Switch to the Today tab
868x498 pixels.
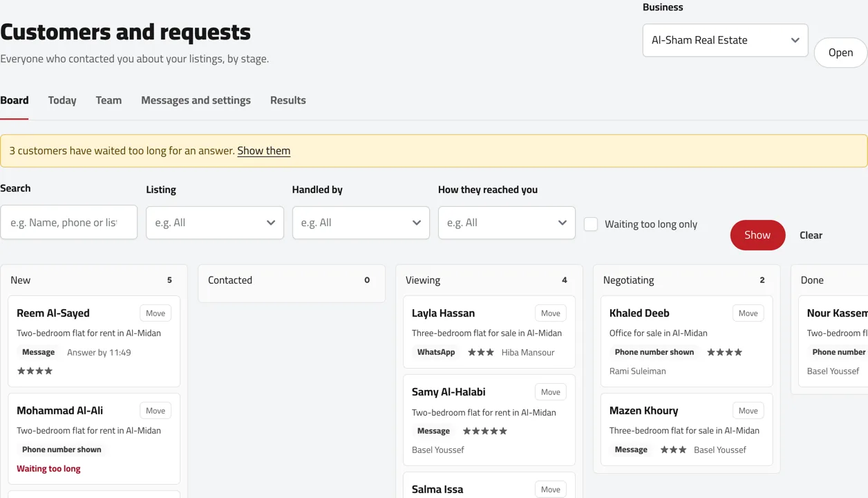[x=62, y=100]
